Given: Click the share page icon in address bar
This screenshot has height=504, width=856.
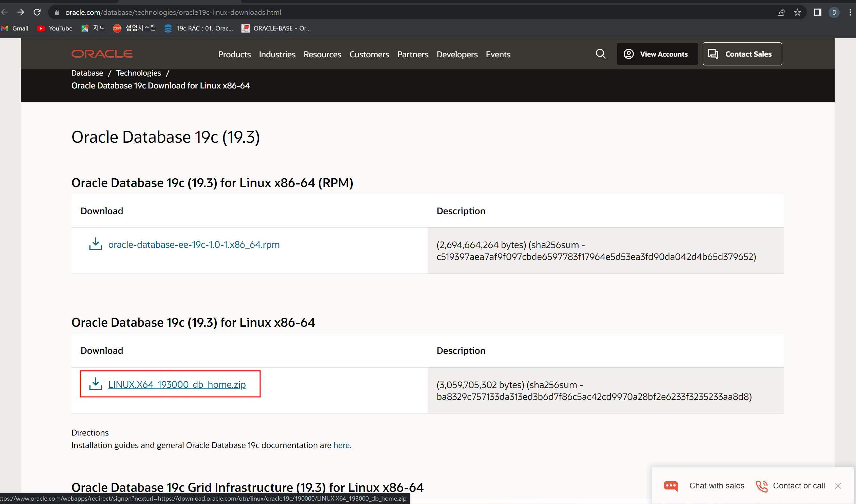Looking at the screenshot, I should 781,13.
